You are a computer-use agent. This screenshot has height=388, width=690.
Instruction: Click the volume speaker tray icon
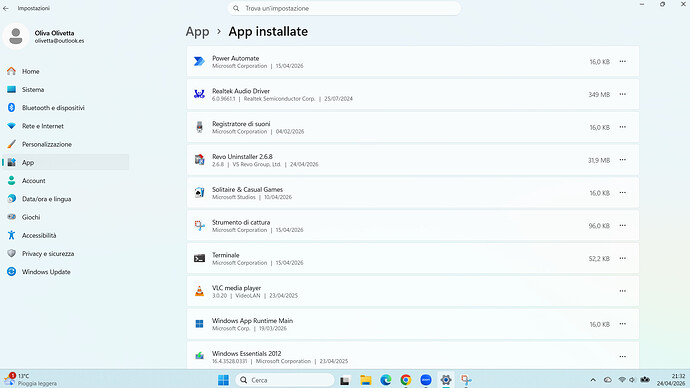point(632,380)
